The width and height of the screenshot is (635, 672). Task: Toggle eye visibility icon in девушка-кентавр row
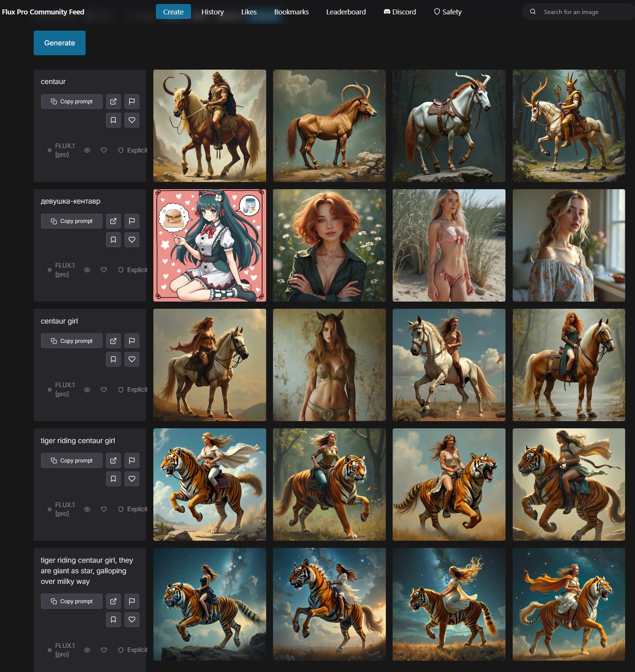point(87,270)
